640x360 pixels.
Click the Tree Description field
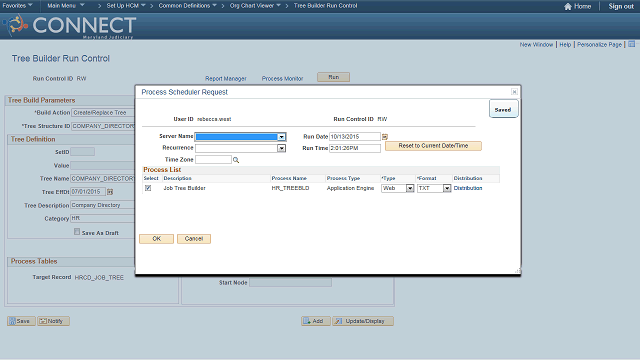102,205
